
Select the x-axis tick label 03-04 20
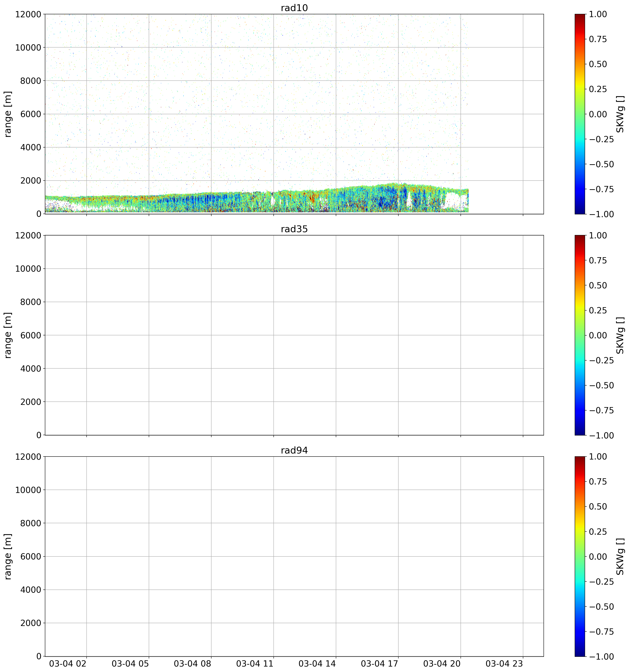[x=442, y=664]
